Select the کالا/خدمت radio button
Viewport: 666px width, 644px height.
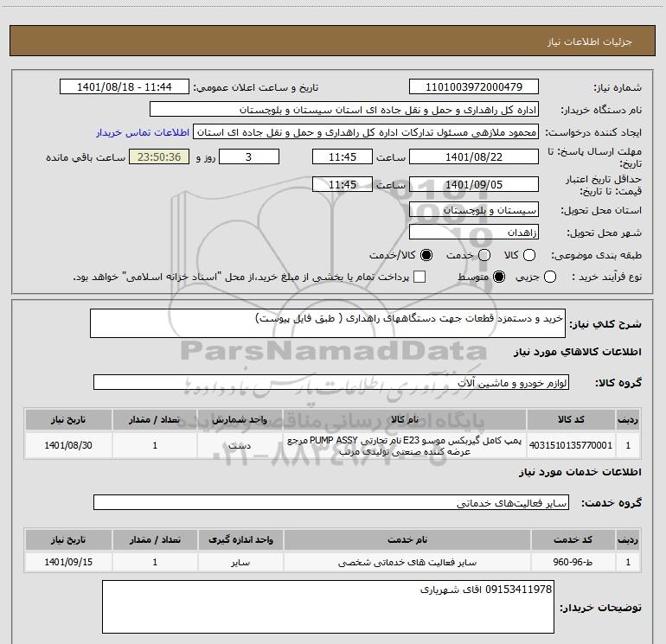[x=426, y=255]
